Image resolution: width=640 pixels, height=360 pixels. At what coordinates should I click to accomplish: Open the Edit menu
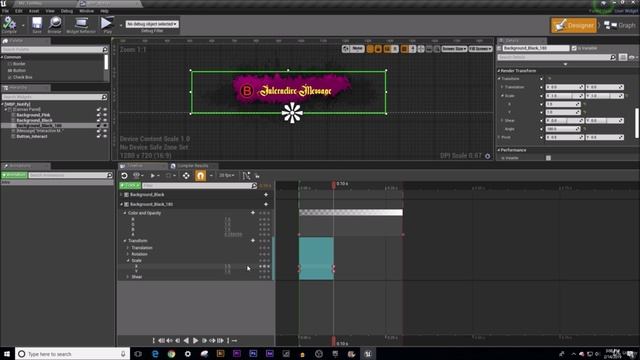19,11
